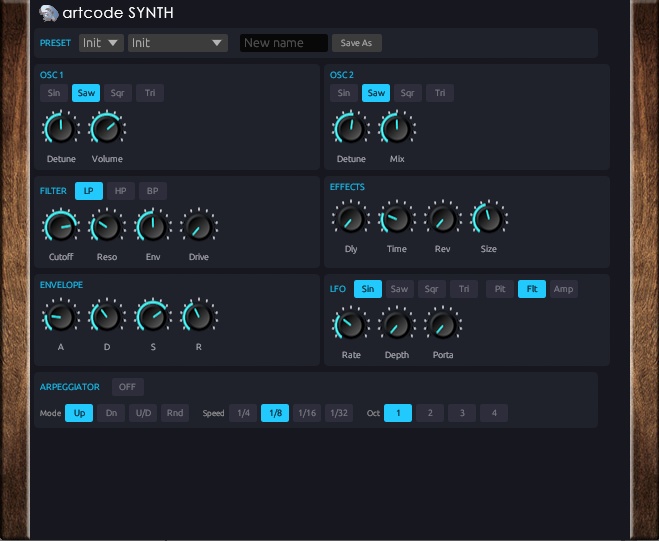Set arpeggiator octave range to 2
The height and width of the screenshot is (541, 659).
[430, 413]
